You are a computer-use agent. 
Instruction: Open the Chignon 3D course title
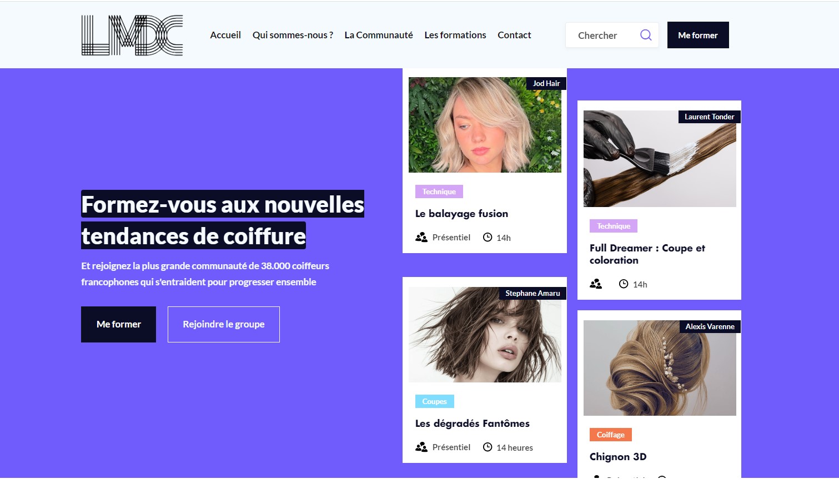pos(618,457)
